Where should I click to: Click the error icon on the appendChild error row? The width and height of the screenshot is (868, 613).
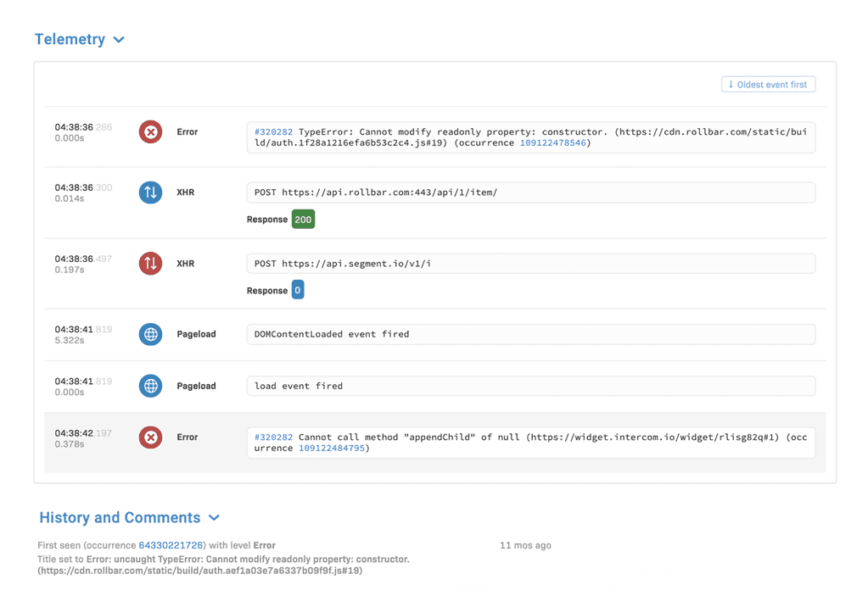(150, 437)
